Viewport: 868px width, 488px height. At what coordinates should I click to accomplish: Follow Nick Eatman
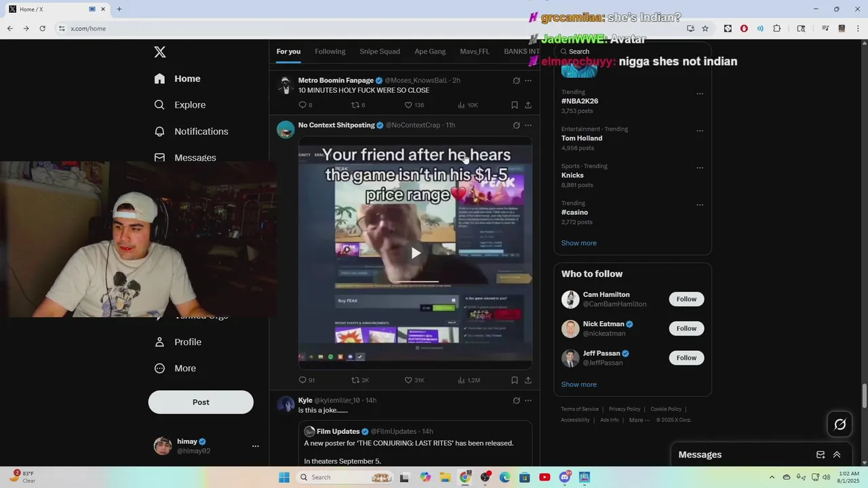[686, 329]
